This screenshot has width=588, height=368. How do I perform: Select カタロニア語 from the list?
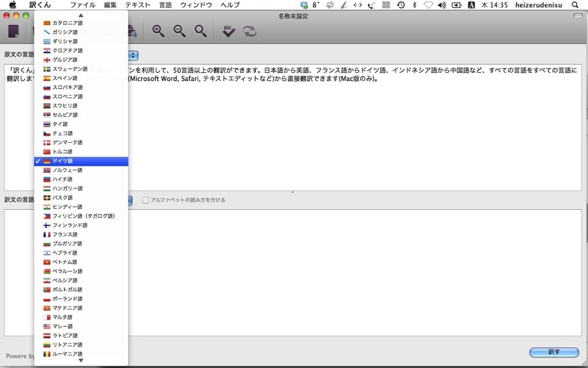pos(81,23)
